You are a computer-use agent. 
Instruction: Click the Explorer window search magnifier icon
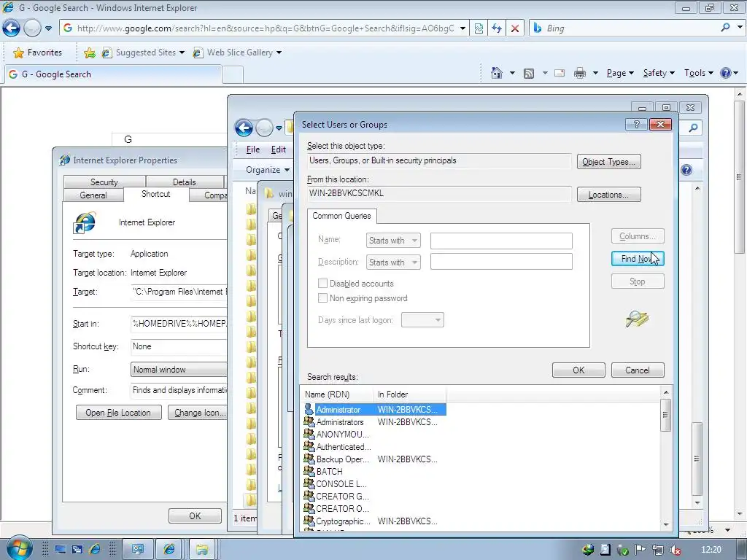[693, 128]
